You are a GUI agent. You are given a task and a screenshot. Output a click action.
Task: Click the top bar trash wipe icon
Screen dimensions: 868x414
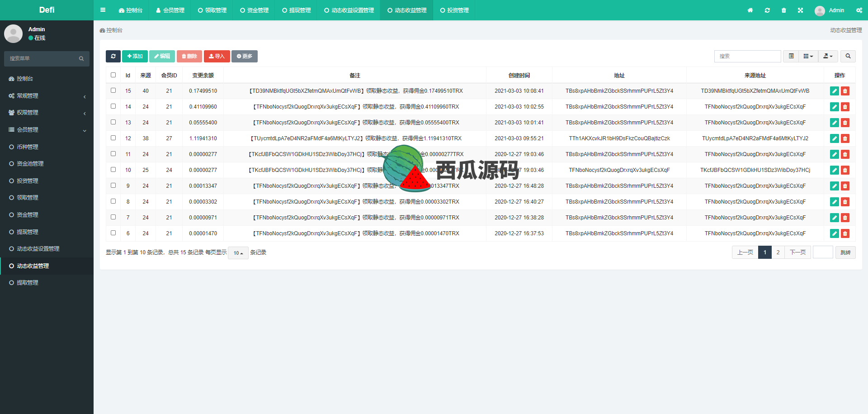click(x=784, y=10)
